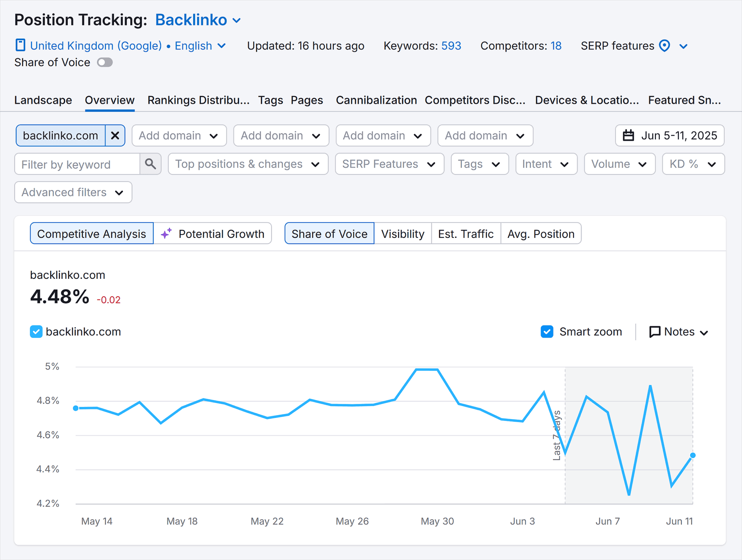Click into the Filter by keyword field
Screen dimensions: 742x560
tap(77, 164)
